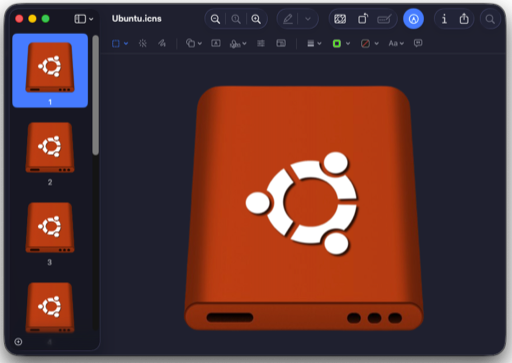Zoom out of the image
The image size is (512, 363).
coord(215,19)
